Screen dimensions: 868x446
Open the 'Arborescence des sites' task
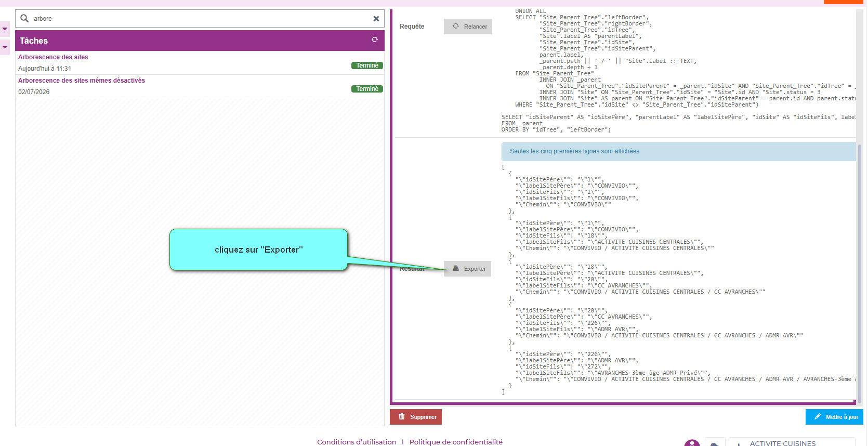click(53, 57)
